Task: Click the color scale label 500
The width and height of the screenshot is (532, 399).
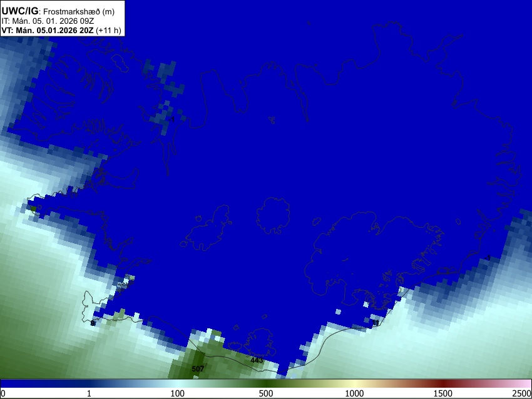Action: (265, 393)
